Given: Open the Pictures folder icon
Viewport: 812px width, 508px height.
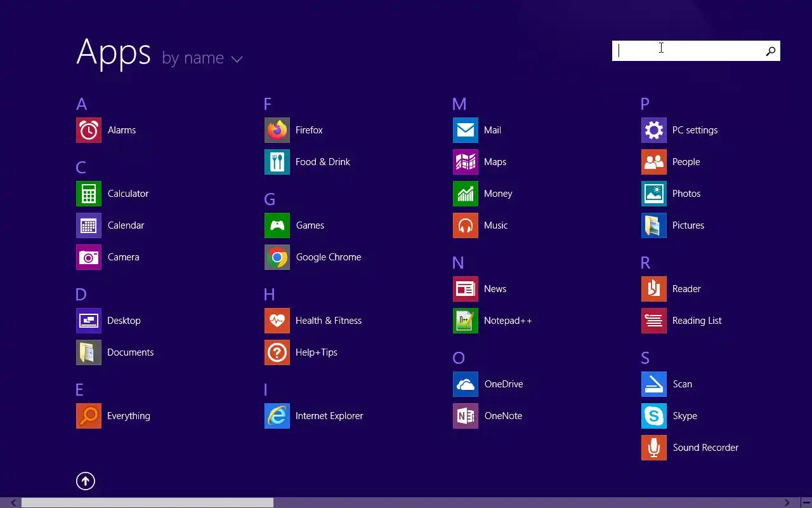Looking at the screenshot, I should (x=654, y=225).
